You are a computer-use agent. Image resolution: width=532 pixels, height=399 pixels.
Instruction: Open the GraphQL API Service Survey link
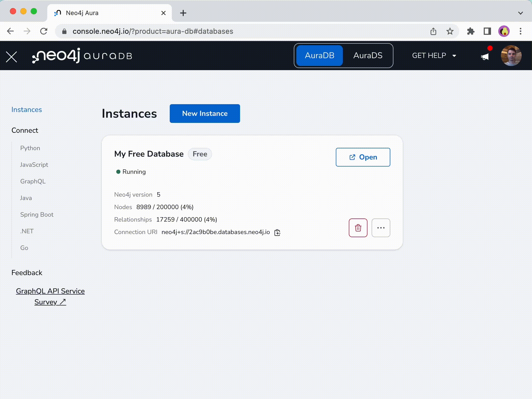[x=50, y=296]
